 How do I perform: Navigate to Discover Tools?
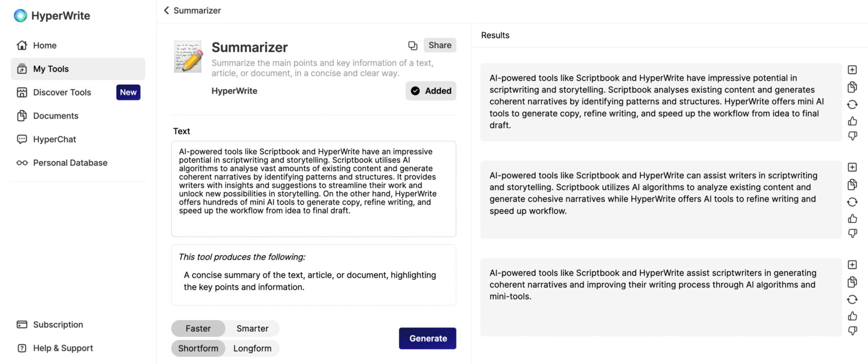click(x=62, y=93)
